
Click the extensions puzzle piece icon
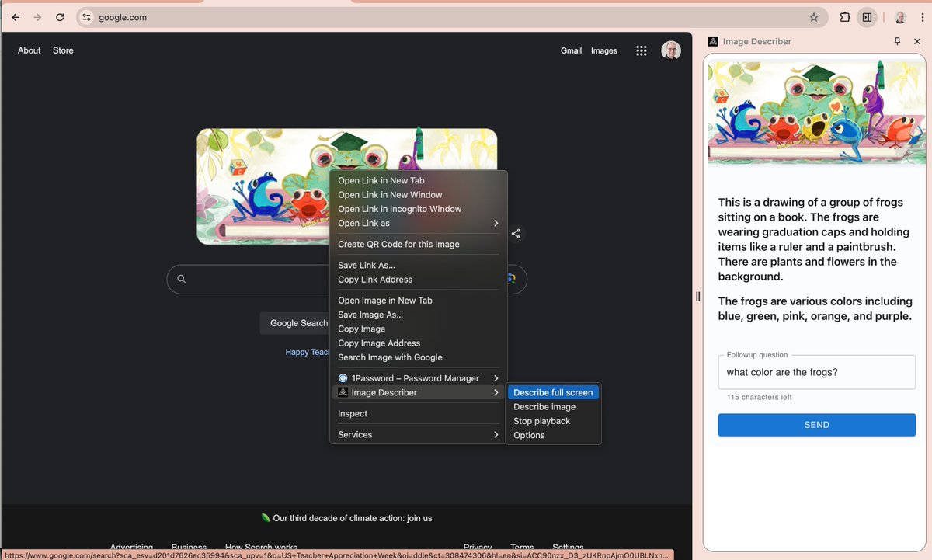point(844,16)
